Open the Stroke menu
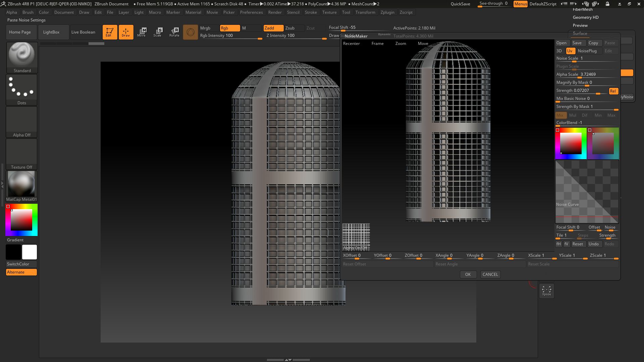 pos(311,12)
